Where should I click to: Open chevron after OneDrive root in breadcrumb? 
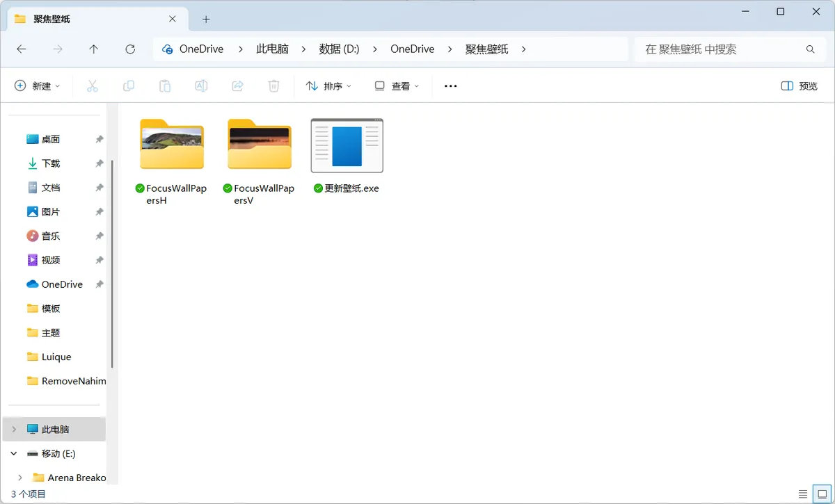point(240,49)
